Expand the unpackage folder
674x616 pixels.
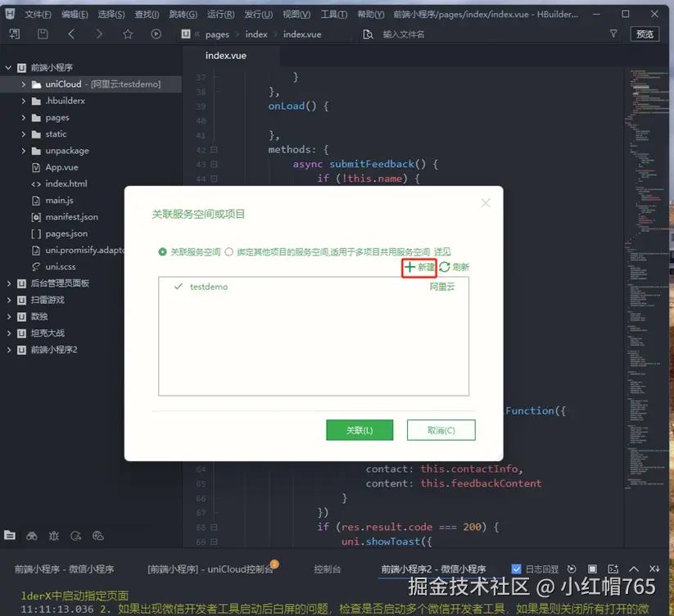(x=23, y=151)
